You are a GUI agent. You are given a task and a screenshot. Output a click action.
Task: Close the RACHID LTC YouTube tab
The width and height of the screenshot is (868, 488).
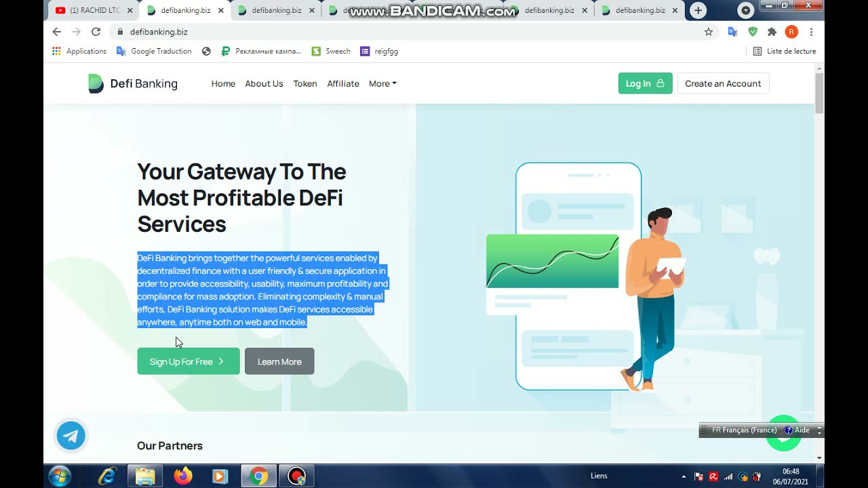pos(130,10)
